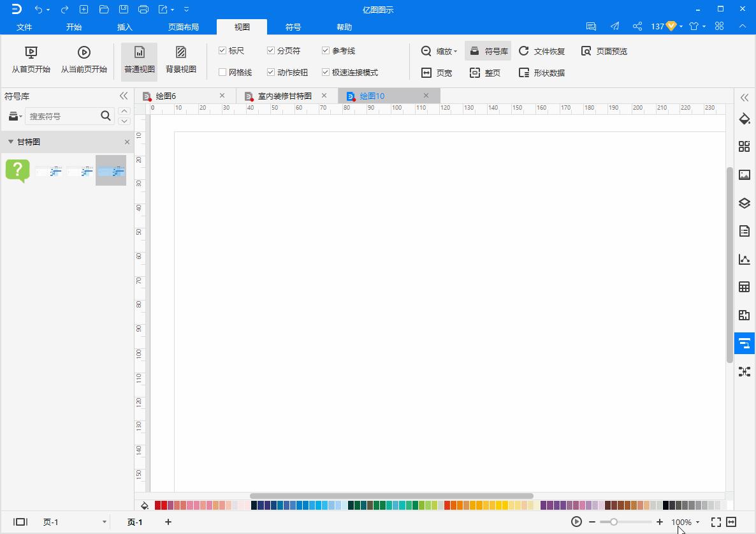The image size is (756, 534).
Task: Print using the printer icon
Action: (x=143, y=10)
